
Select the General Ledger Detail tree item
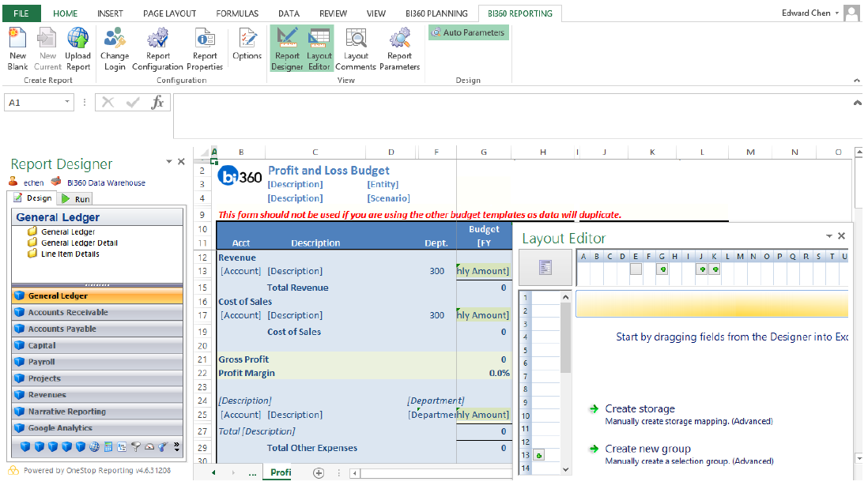[79, 243]
